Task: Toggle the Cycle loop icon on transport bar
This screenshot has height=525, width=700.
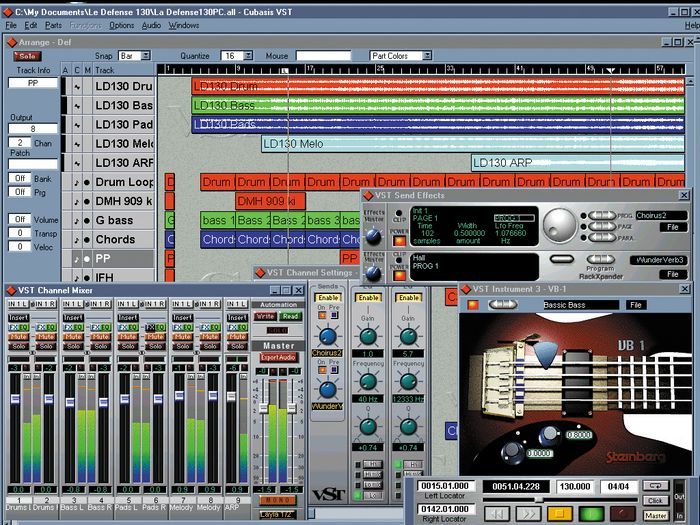Action: click(655, 486)
